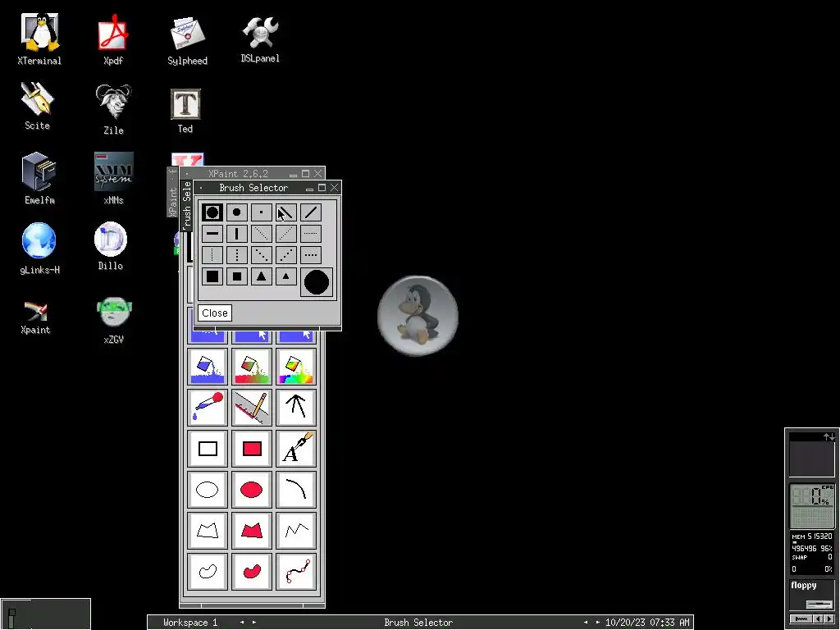The height and width of the screenshot is (630, 840).
Task: Select the outlined Polygon tool
Action: point(208,531)
